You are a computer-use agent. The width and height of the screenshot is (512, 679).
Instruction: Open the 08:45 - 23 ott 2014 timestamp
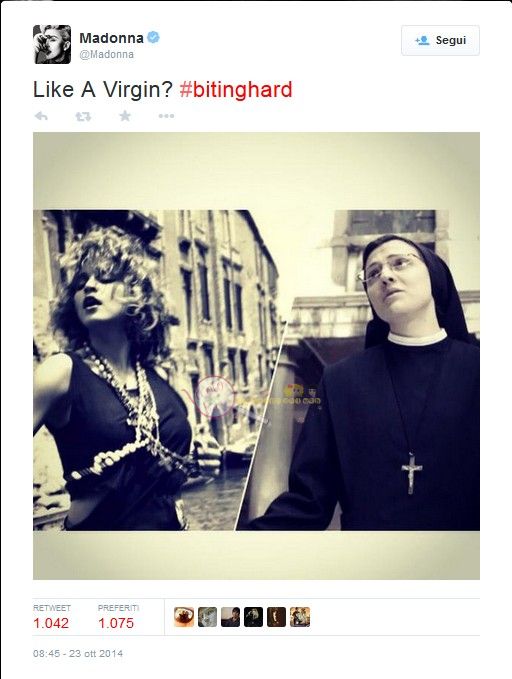pyautogui.click(x=78, y=653)
